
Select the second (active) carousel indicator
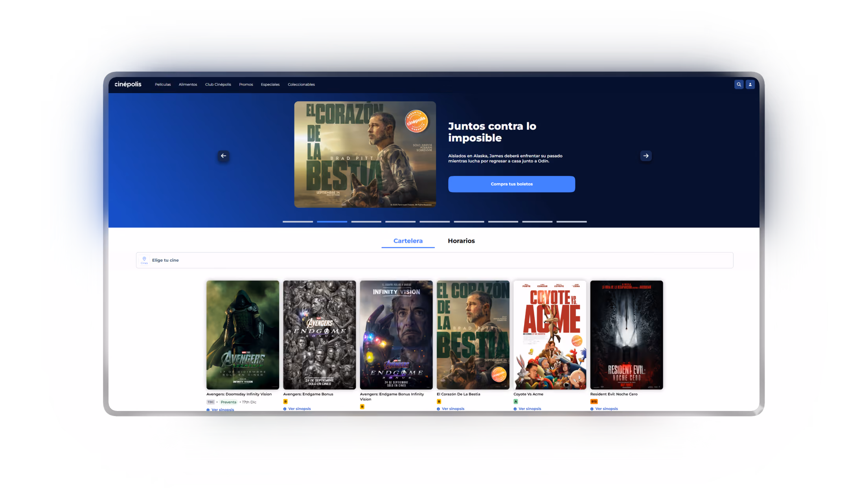tap(332, 222)
